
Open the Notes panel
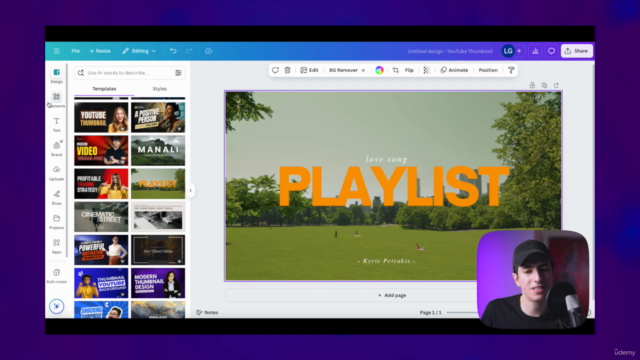point(207,312)
